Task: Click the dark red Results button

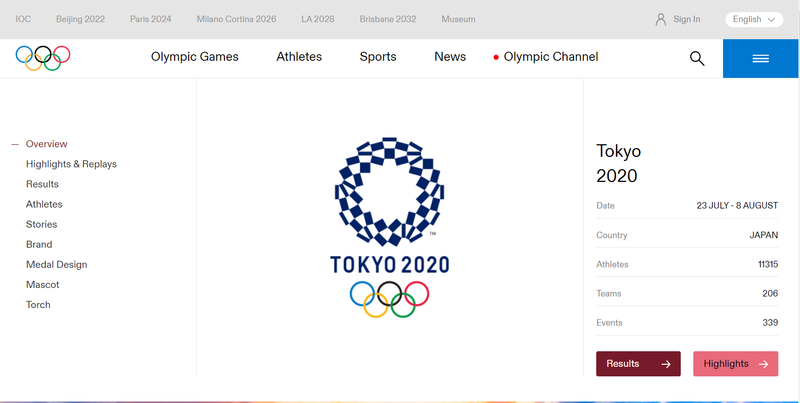Action: coord(638,364)
